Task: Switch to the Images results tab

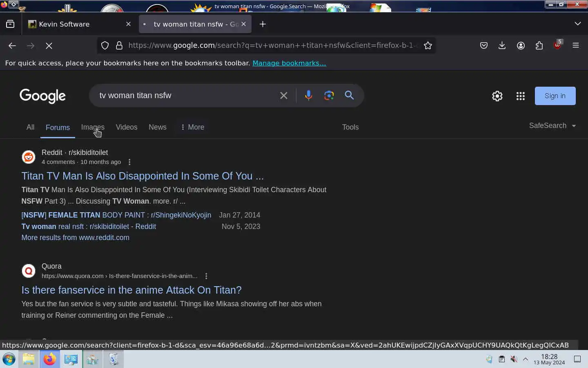Action: (x=93, y=127)
